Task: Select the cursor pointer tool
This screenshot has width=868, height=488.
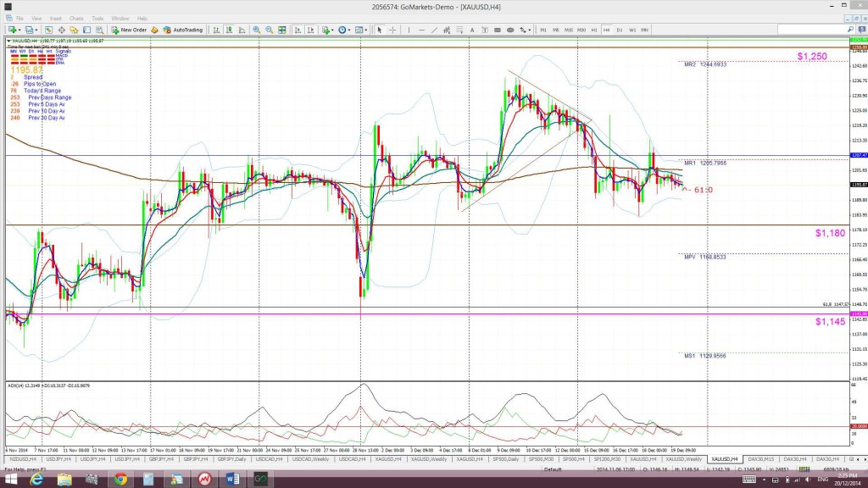Action: point(379,30)
